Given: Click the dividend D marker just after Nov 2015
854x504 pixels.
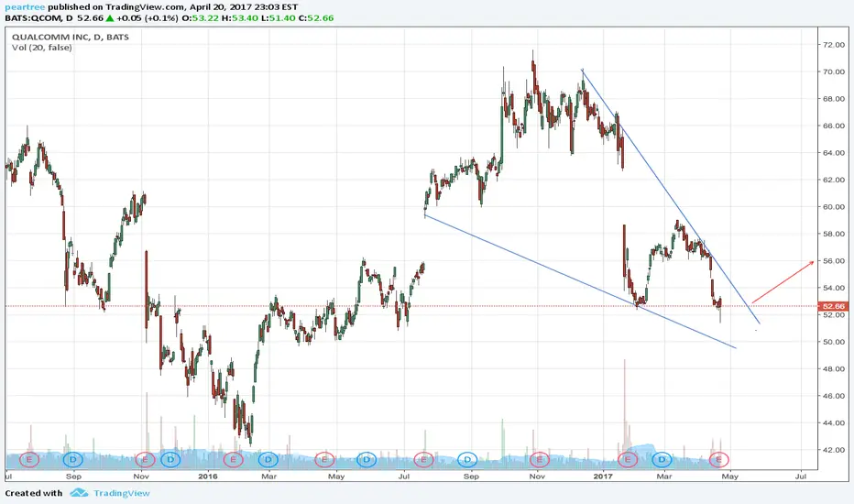Looking at the screenshot, I should (170, 459).
